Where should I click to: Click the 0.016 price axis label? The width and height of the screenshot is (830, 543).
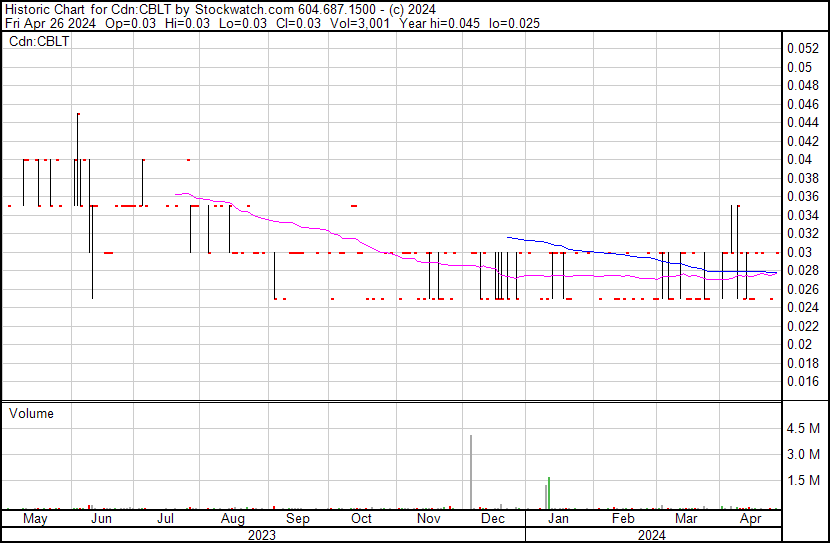coord(802,381)
